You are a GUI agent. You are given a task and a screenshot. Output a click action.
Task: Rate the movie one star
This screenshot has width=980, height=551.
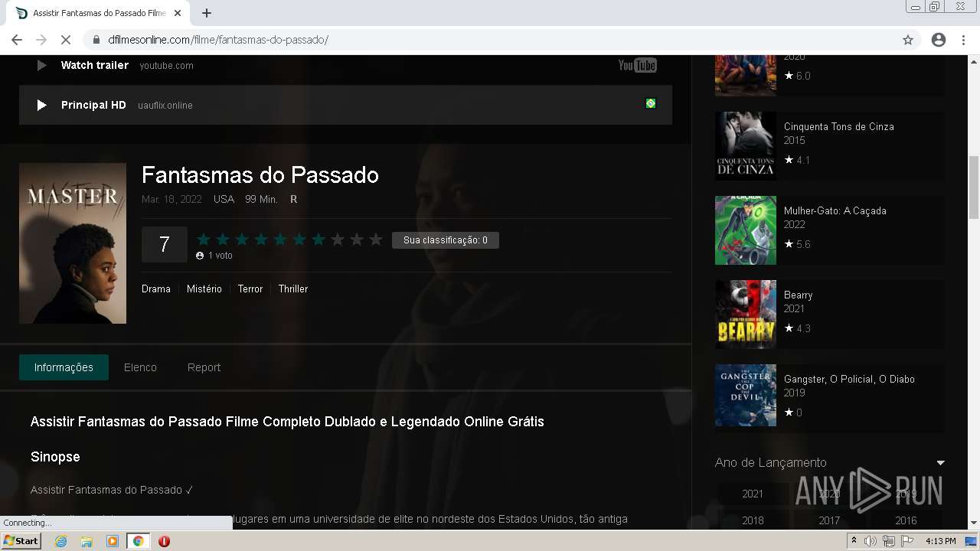pos(204,240)
